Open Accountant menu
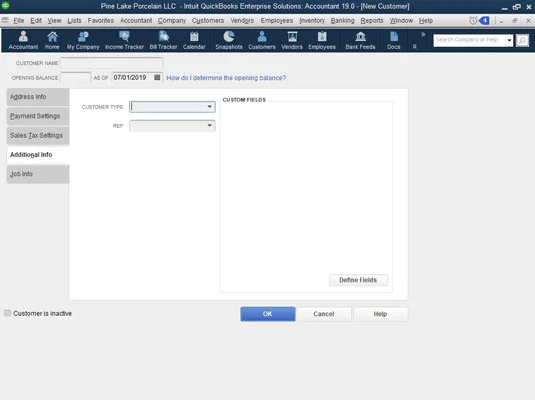 click(x=136, y=20)
